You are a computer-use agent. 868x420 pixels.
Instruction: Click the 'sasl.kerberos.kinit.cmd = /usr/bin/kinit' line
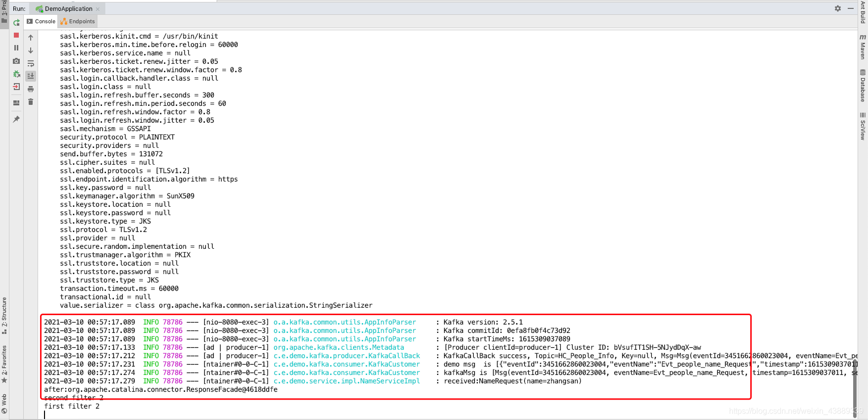coord(139,36)
